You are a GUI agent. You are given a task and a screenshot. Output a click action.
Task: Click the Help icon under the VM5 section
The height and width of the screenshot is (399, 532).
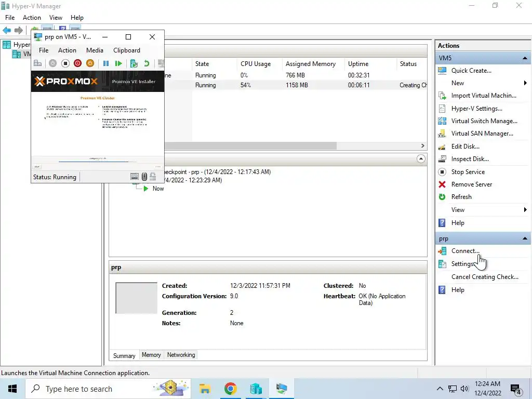[442, 223]
